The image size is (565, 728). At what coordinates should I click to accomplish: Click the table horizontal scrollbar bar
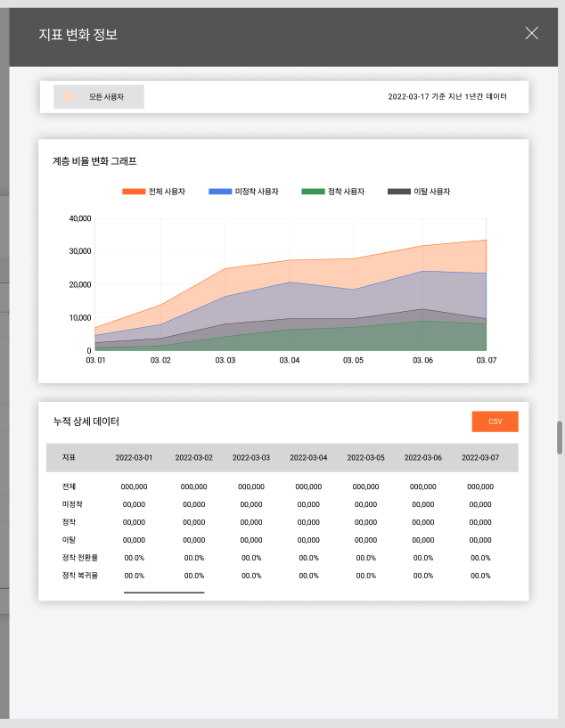pos(164,593)
